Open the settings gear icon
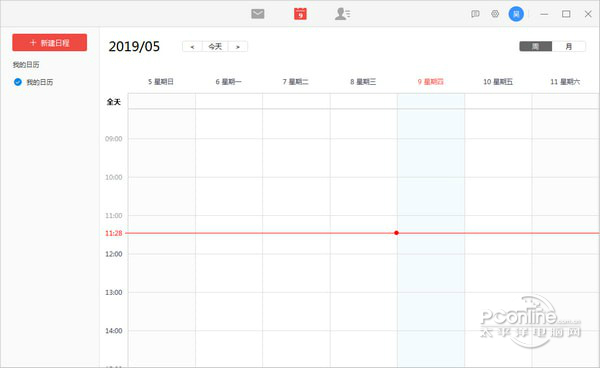This screenshot has height=368, width=600. pyautogui.click(x=495, y=14)
